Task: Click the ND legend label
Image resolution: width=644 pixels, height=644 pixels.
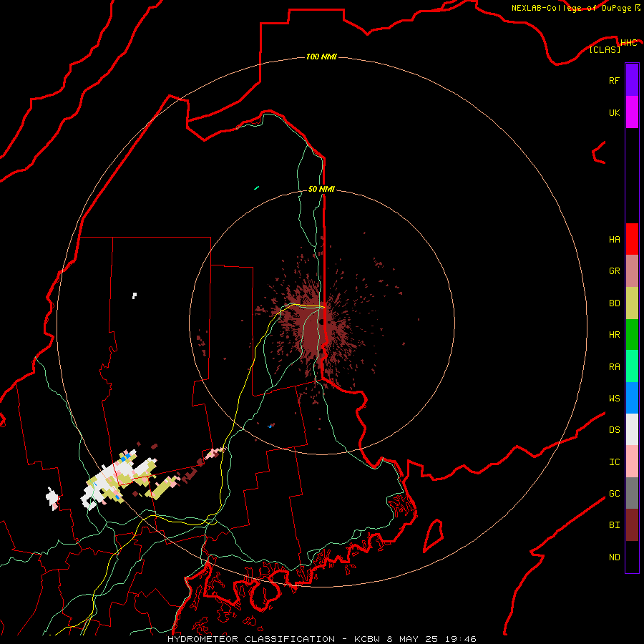Action: point(614,557)
